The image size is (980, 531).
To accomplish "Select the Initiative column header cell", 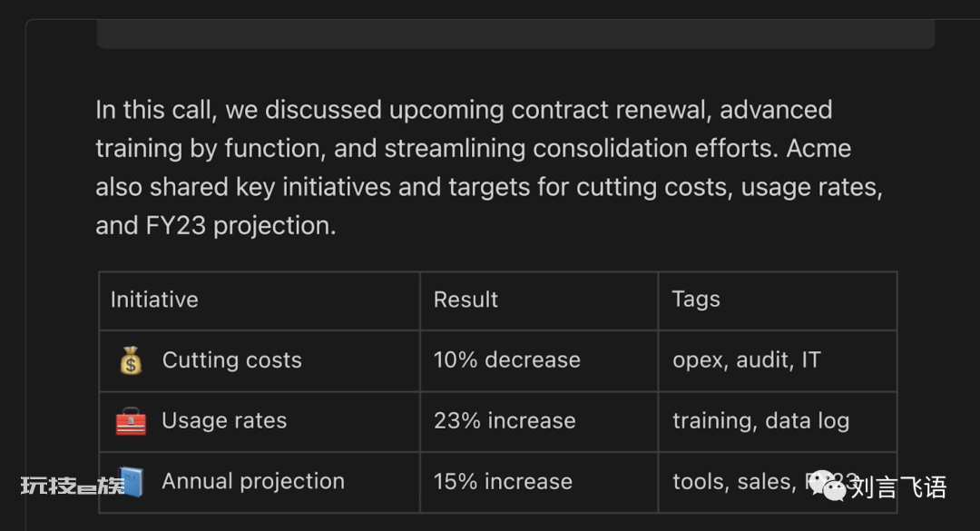I will point(260,300).
